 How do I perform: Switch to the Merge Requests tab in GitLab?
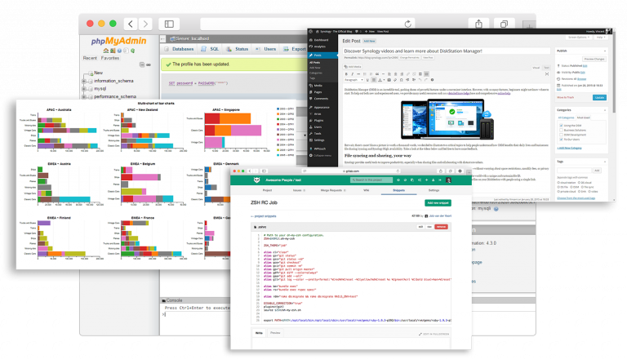tap(333, 191)
